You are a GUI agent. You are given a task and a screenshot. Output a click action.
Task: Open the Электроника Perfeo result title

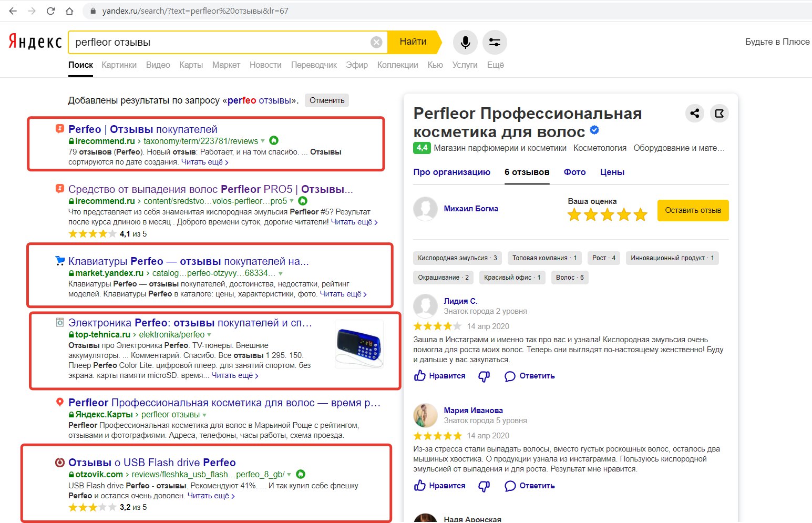pos(190,323)
